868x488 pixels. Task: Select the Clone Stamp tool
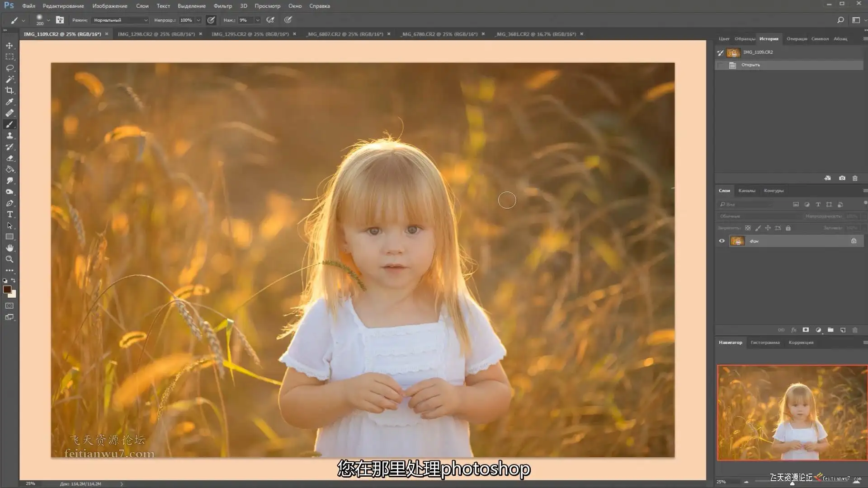click(x=9, y=136)
